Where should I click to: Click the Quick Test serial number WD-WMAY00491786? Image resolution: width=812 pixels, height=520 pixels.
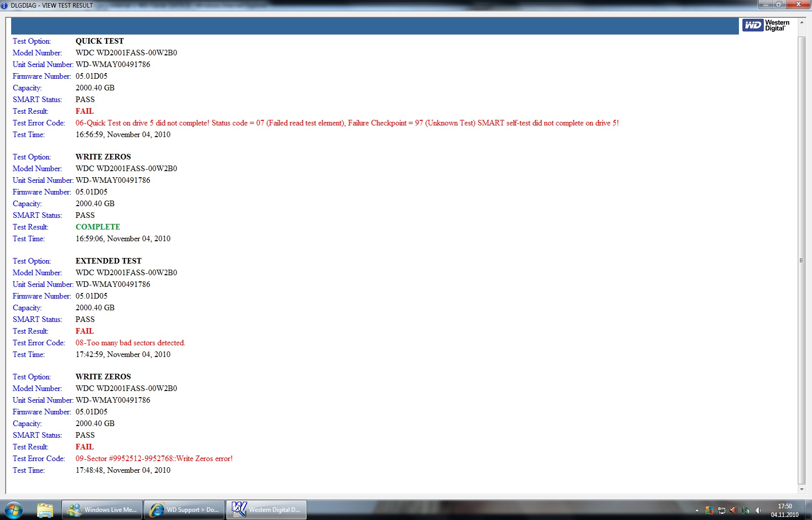(113, 64)
